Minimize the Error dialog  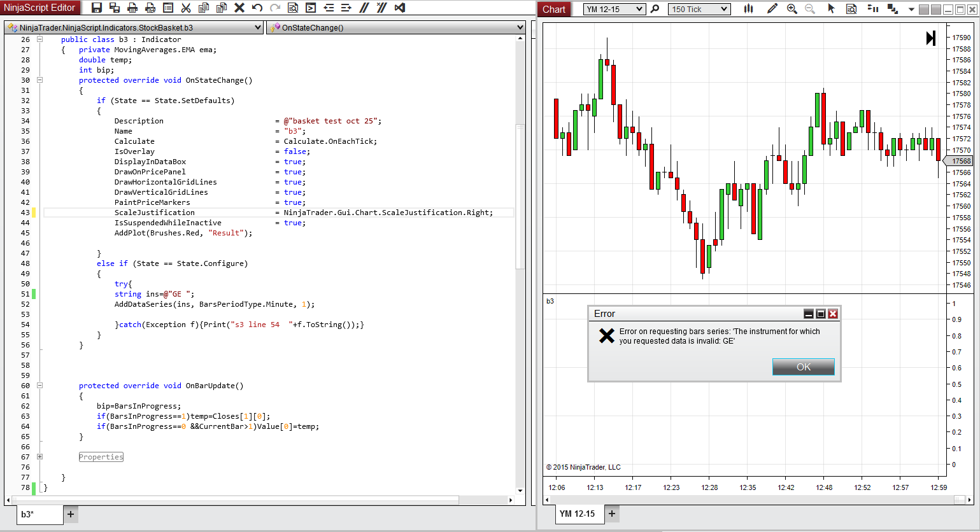(x=809, y=314)
